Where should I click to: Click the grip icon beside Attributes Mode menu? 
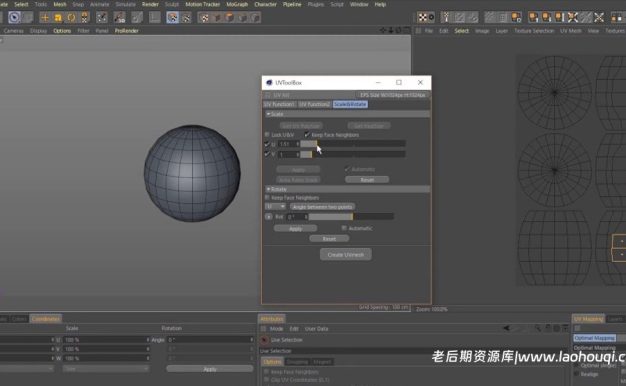click(263, 329)
